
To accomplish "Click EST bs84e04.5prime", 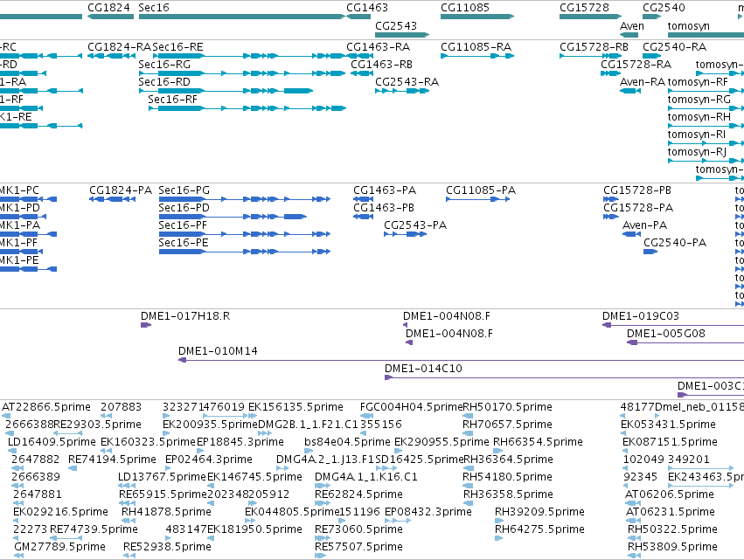I will [x=347, y=442].
